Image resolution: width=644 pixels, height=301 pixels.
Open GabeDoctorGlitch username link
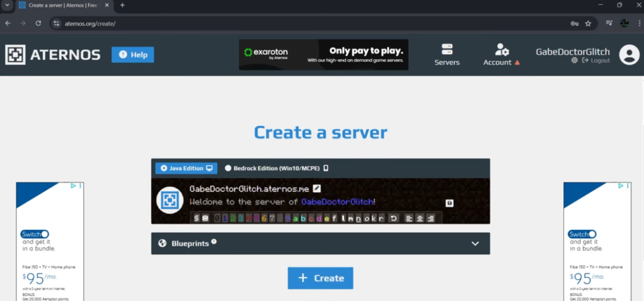point(572,52)
